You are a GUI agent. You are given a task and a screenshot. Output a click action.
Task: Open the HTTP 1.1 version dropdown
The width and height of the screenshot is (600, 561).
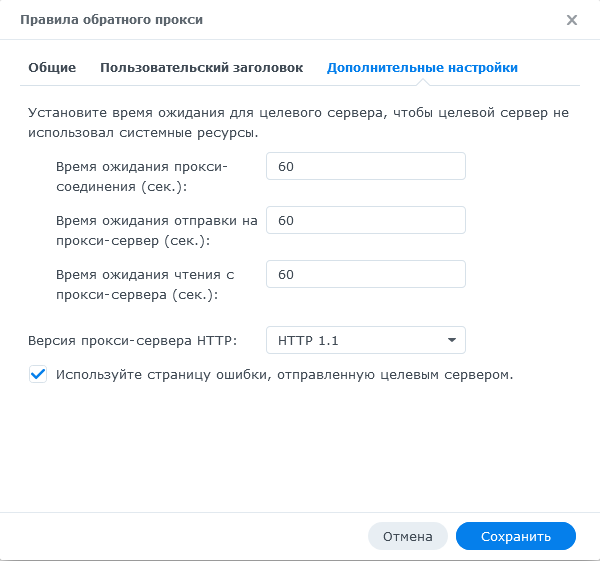pyautogui.click(x=366, y=340)
